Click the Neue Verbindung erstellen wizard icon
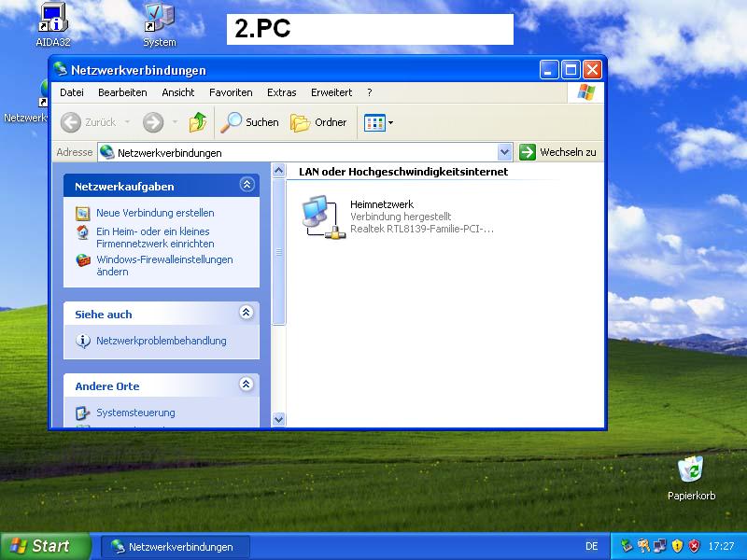 tap(83, 214)
